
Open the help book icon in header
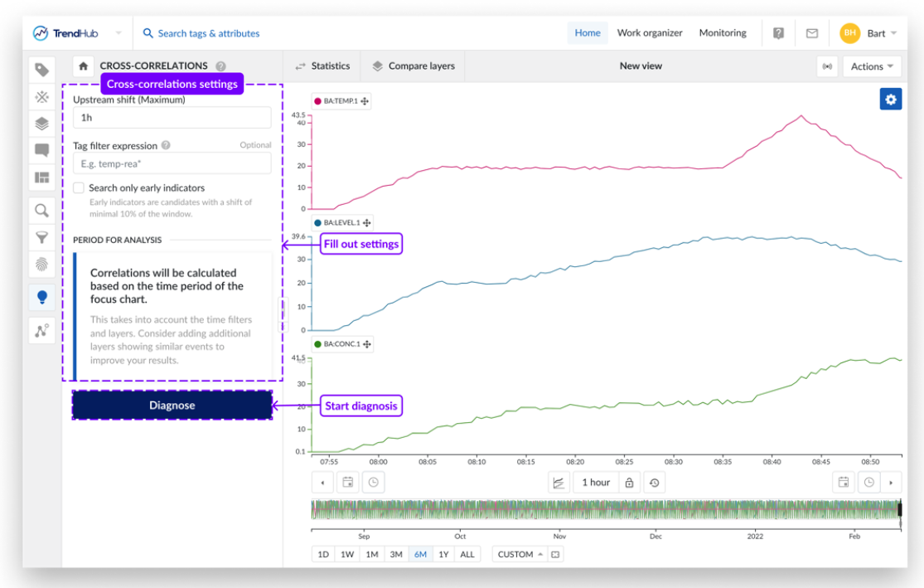(778, 33)
